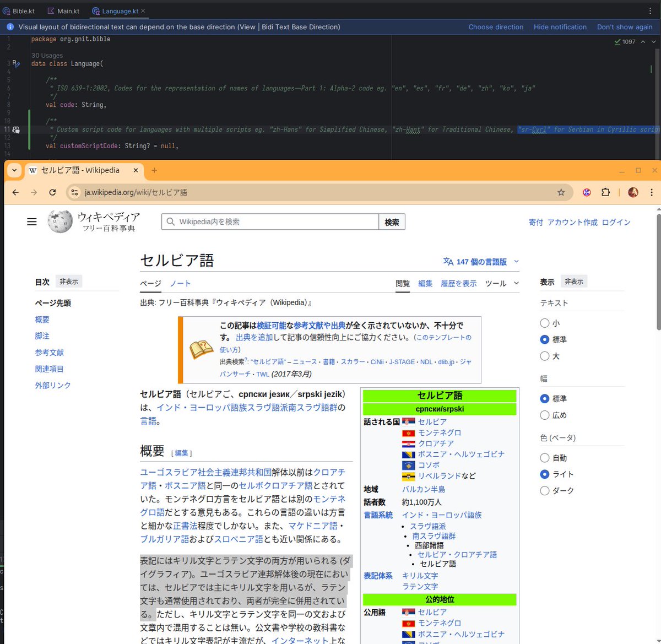This screenshot has height=644, width=661.
Task: Click the gutter icon on editor line 11
Action: (16, 129)
